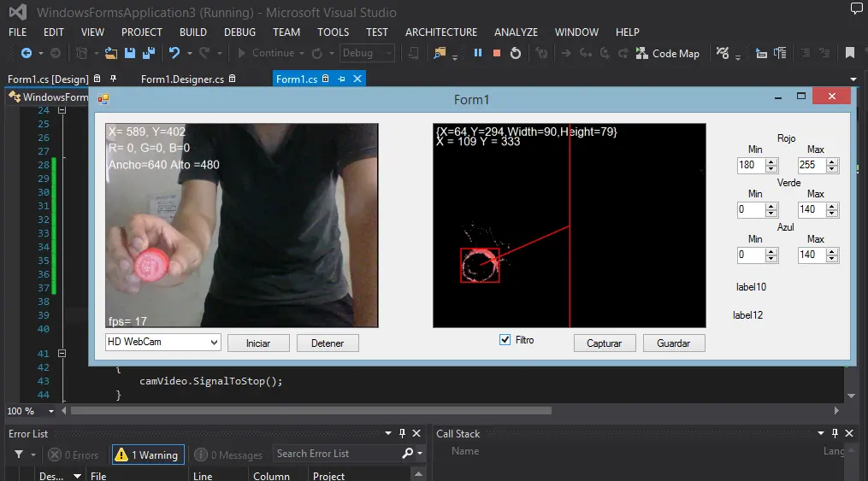Image resolution: width=868 pixels, height=481 pixels.
Task: Open file using the toolbar folder icon
Action: coord(111,53)
